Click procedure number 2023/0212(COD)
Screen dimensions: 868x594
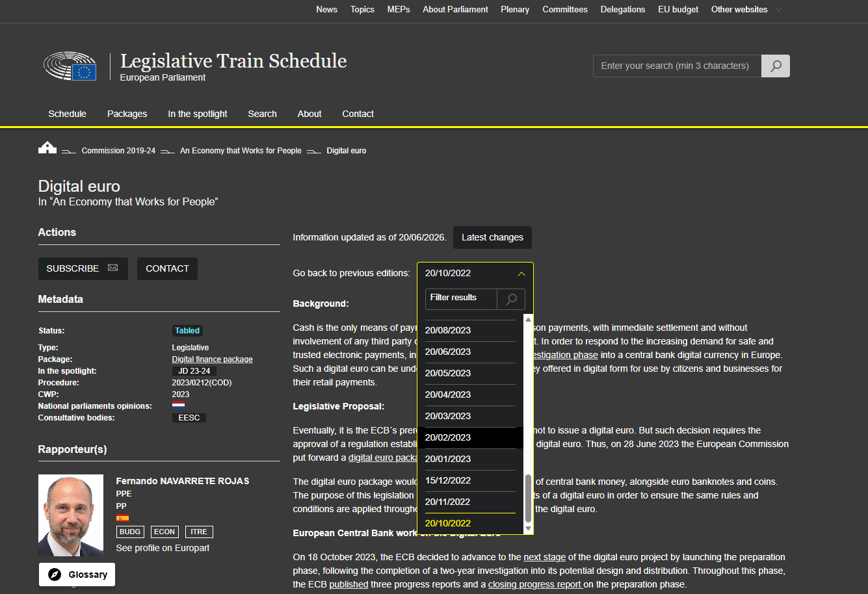click(x=202, y=383)
